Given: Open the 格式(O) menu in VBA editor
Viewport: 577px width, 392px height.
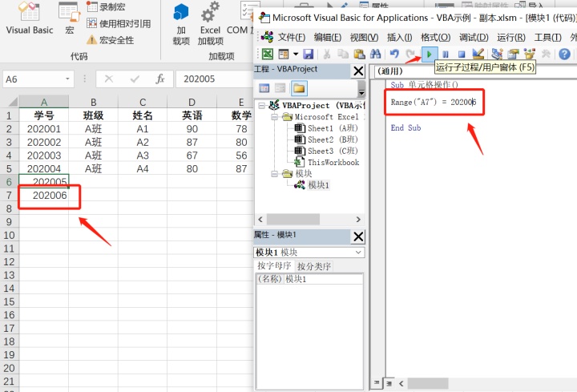Looking at the screenshot, I should [435, 37].
